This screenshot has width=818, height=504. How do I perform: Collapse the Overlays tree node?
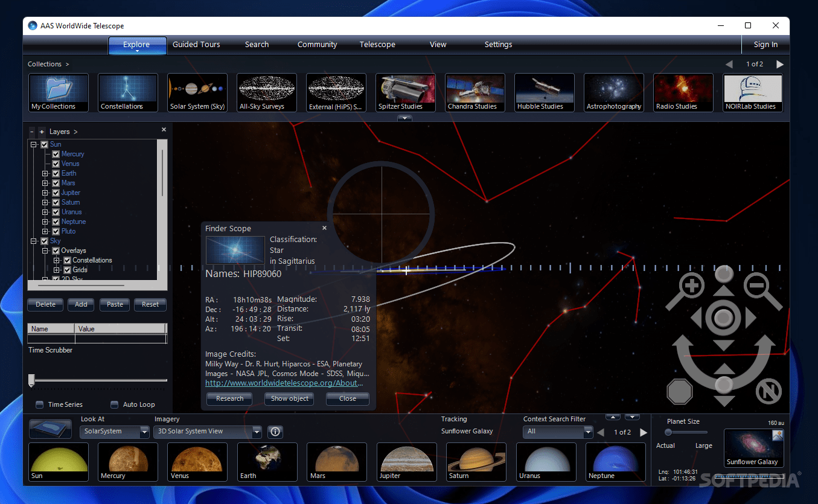coord(45,250)
